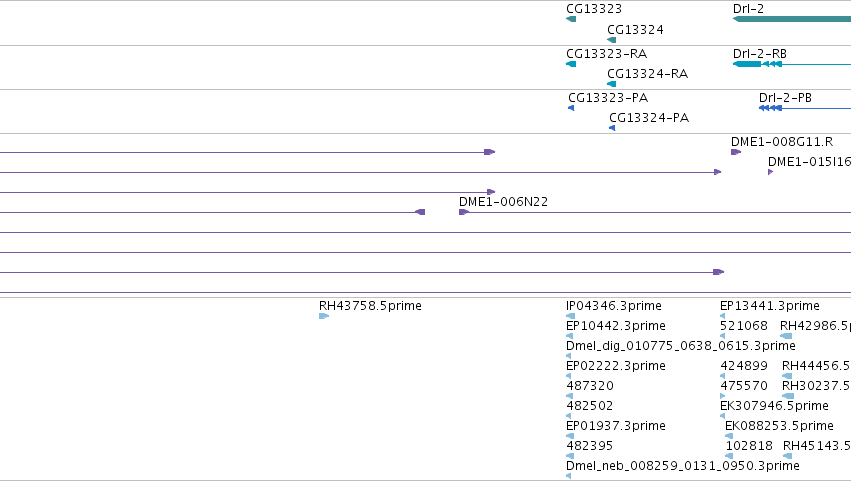851x481 pixels.
Task: Select the IP04346.3prime EST marker
Action: [x=570, y=316]
